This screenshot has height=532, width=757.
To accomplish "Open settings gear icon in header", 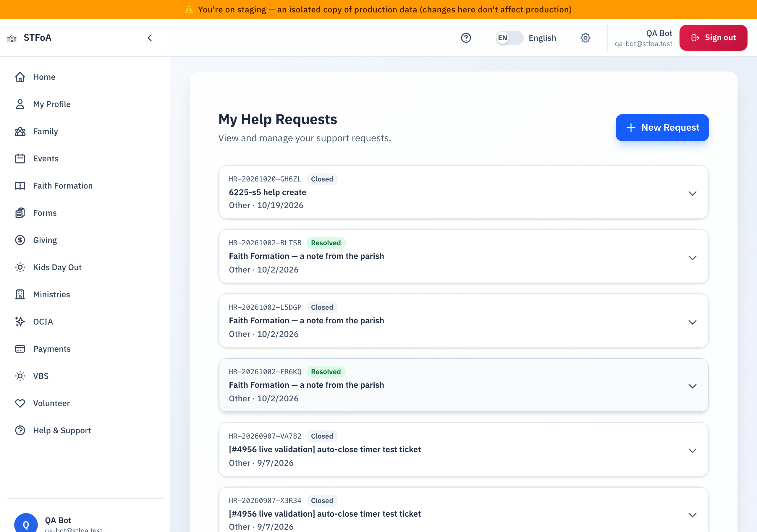I will (585, 38).
